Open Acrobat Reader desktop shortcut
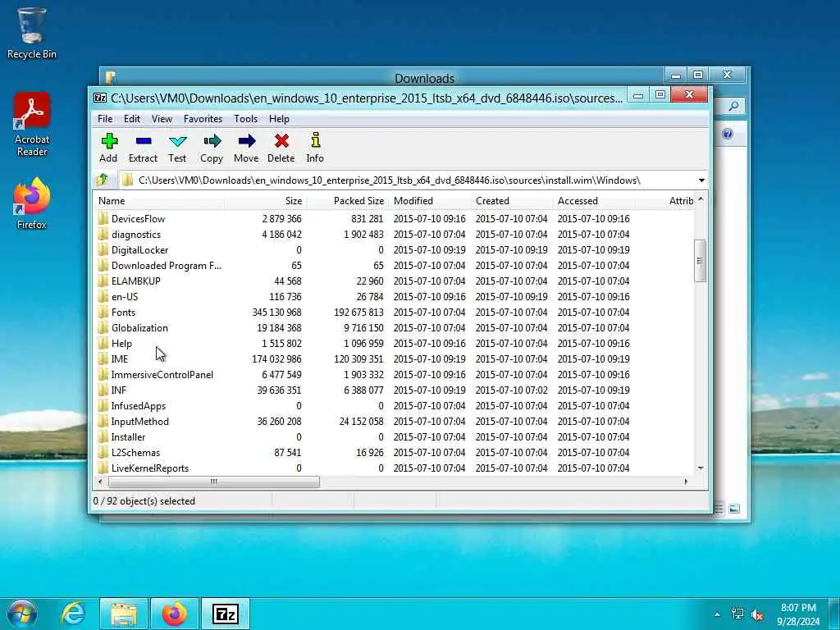The image size is (840, 630). coord(32,125)
